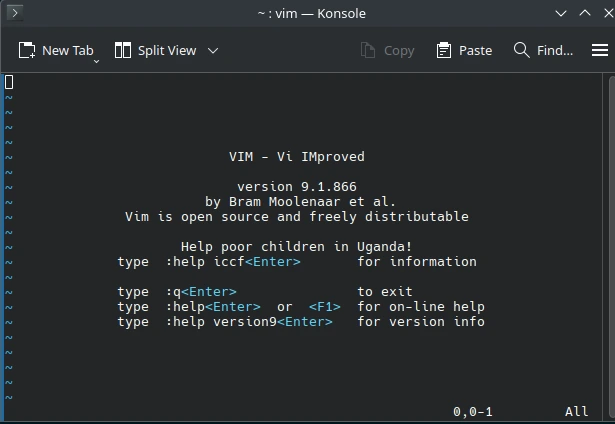Click the '0,0-1' ruler position indicator

coord(473,411)
